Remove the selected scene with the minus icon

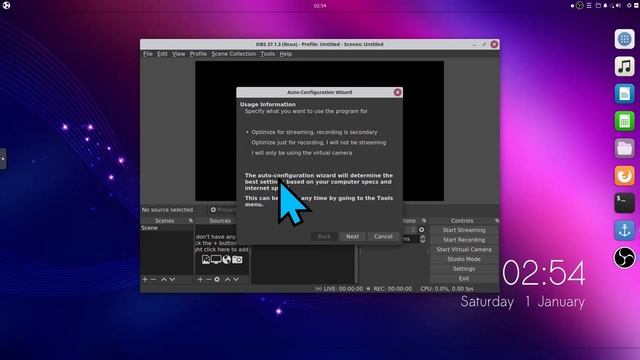click(153, 280)
